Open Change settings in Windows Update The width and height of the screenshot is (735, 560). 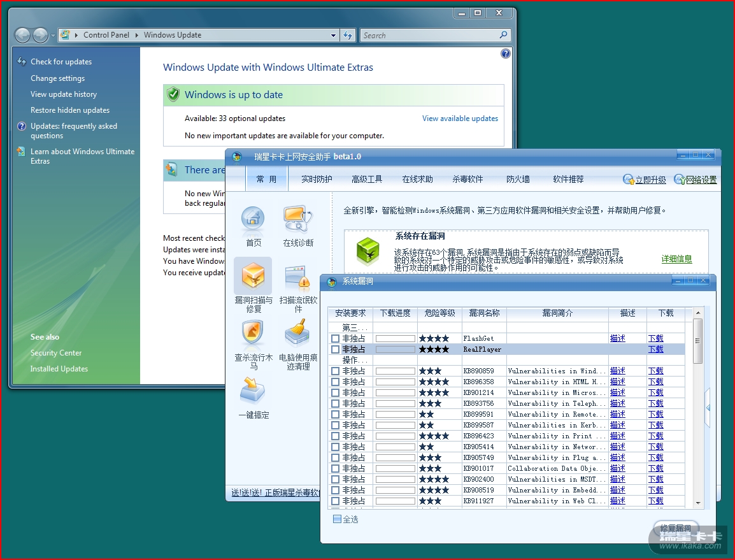click(x=58, y=78)
